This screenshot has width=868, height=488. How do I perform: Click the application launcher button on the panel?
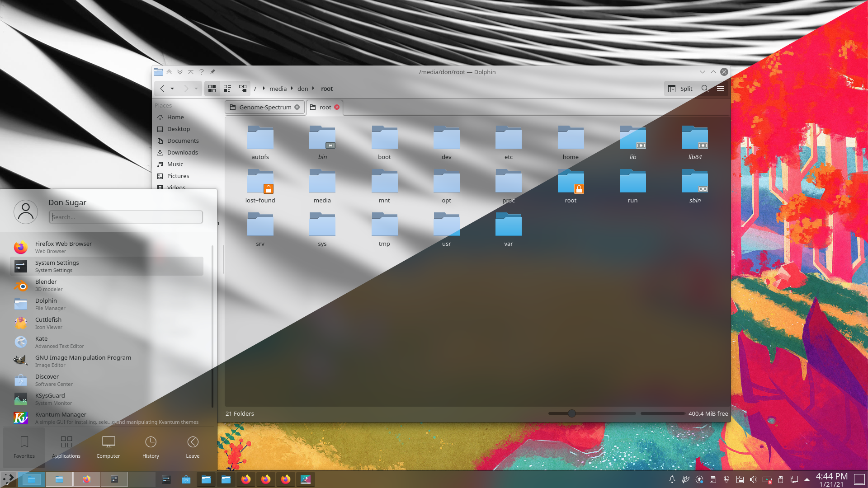[8, 479]
